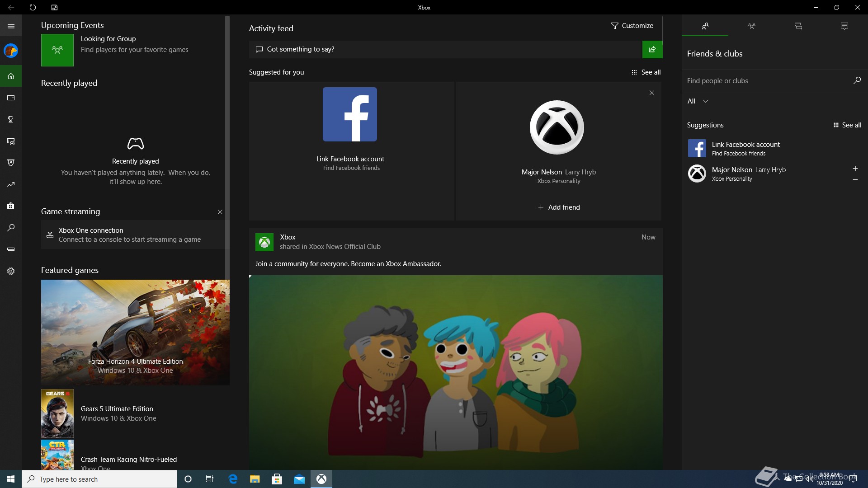This screenshot has width=868, height=488.
Task: Switch to Activity alerts tab icon
Action: click(x=844, y=26)
